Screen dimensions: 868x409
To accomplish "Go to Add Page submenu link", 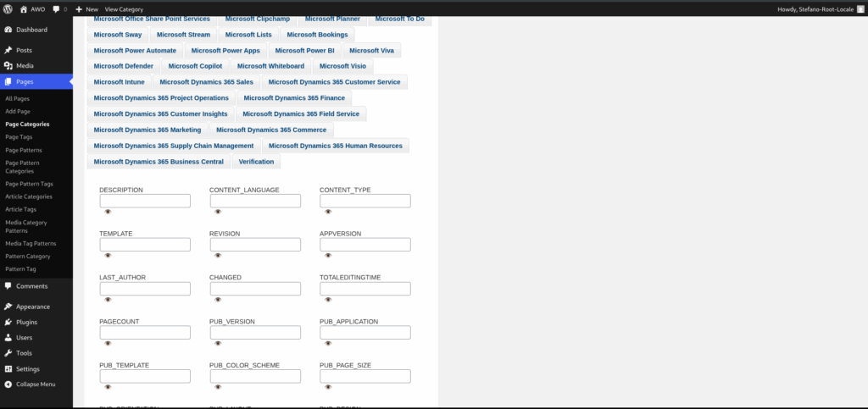I will (18, 111).
